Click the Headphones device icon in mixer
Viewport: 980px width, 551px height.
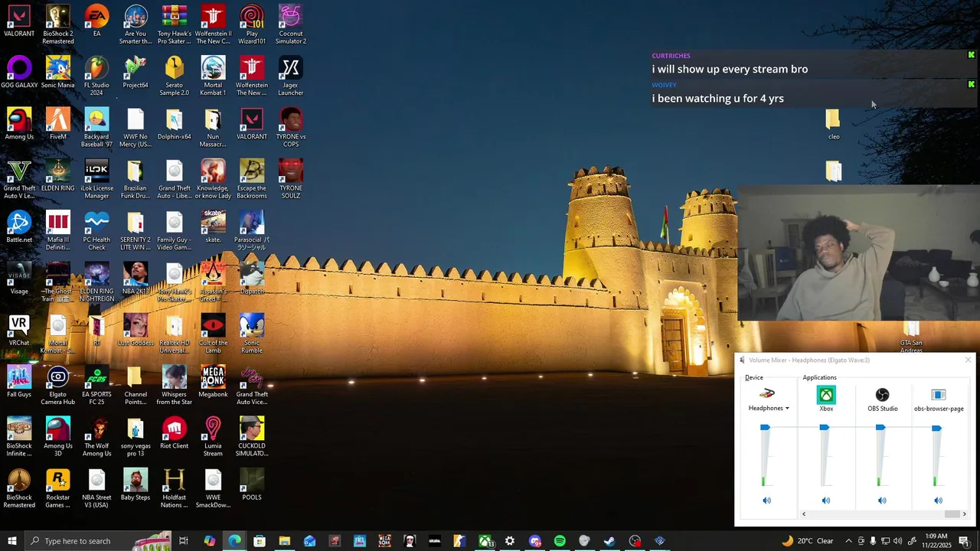[766, 394]
